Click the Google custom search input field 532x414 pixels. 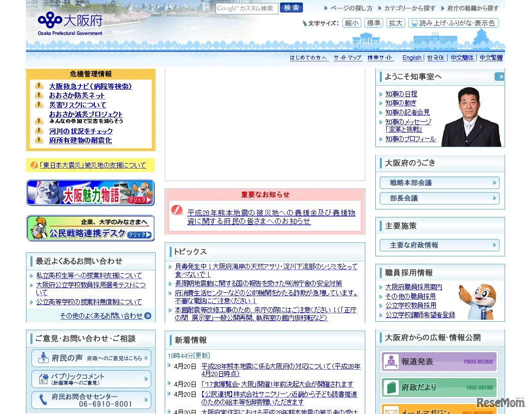pos(247,8)
